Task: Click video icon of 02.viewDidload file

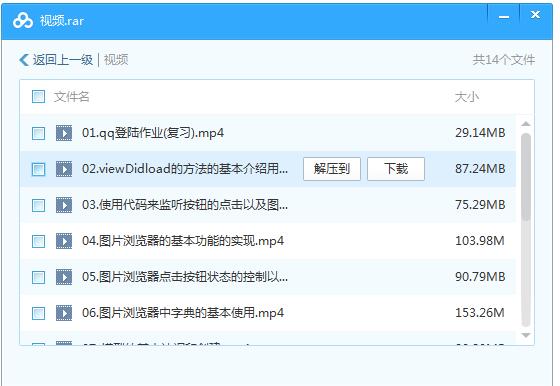Action: click(64, 169)
